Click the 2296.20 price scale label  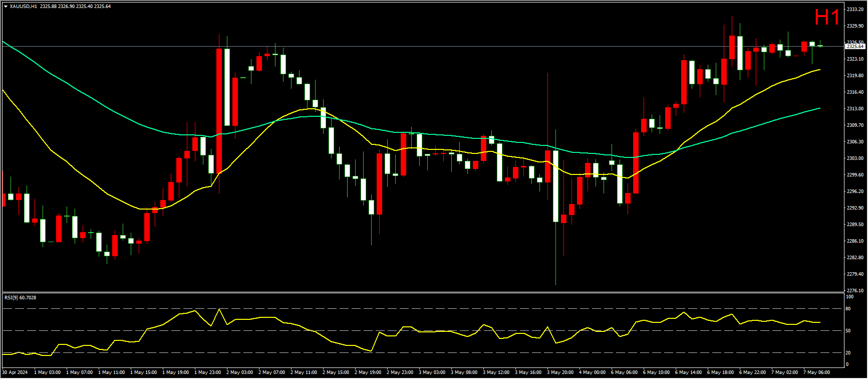tap(855, 192)
